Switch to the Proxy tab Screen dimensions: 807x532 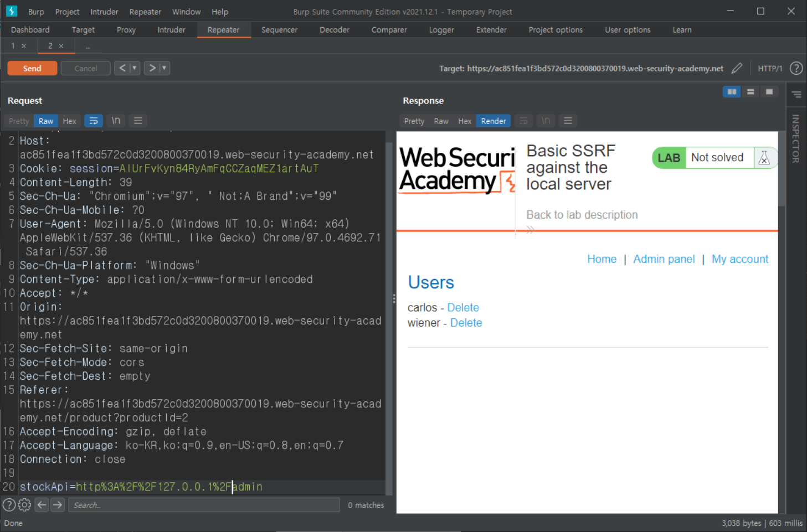[x=126, y=30]
